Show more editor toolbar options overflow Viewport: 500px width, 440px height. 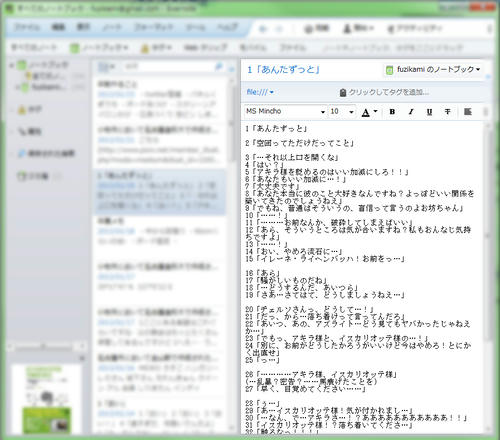point(485,112)
